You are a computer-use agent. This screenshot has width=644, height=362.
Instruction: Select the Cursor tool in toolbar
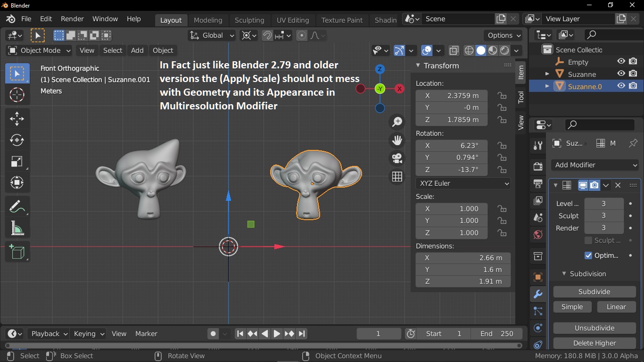(x=17, y=95)
